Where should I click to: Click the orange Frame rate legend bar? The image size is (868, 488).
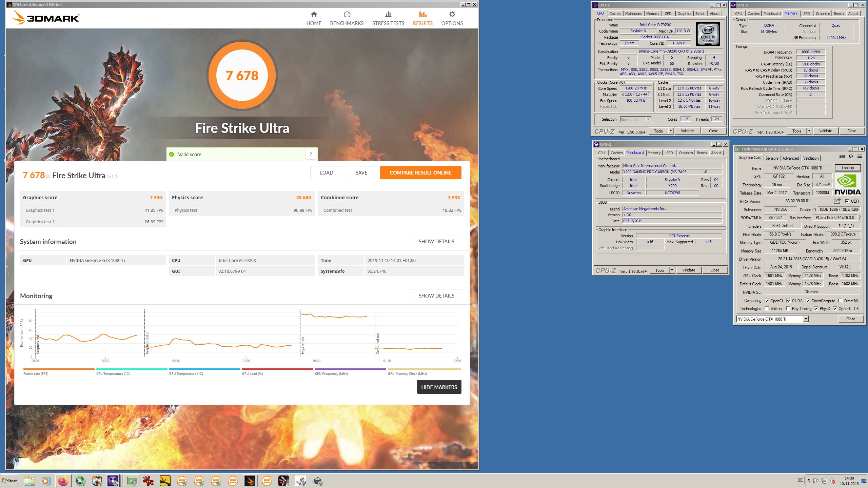click(59, 369)
